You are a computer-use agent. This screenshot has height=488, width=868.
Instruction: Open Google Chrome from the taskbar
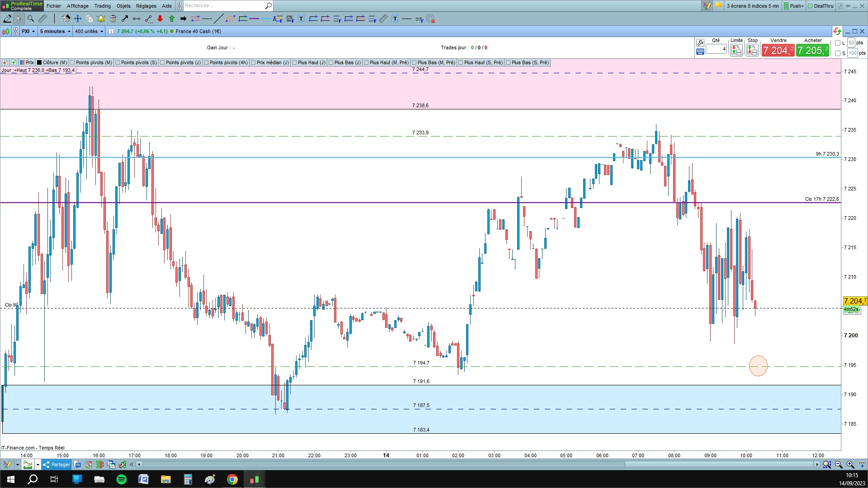coord(232,479)
